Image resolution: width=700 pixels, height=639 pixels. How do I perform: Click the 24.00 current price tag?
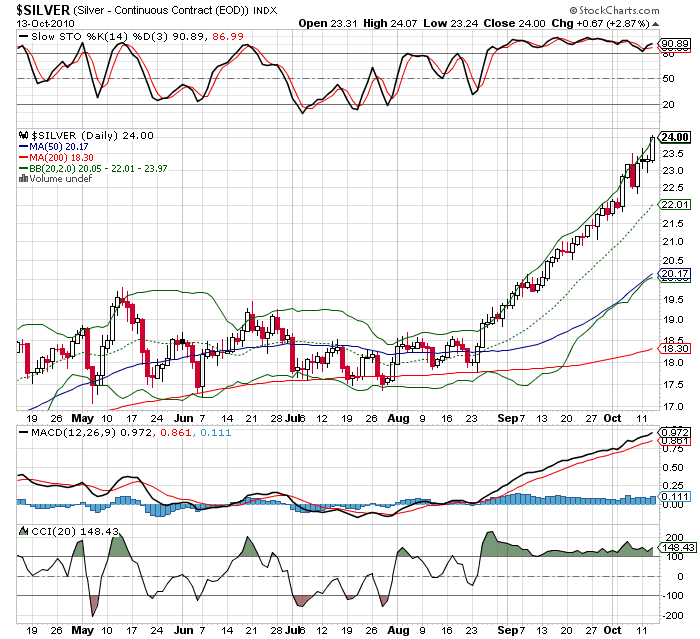click(675, 137)
